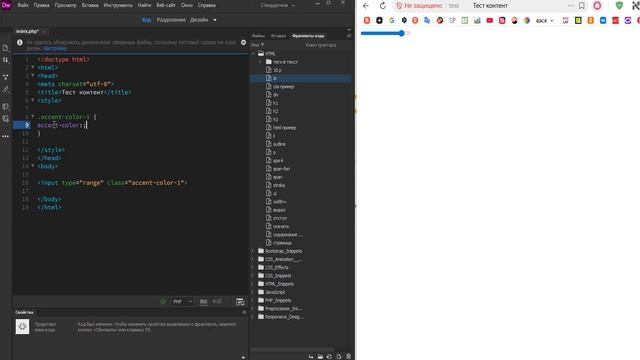Viewport: 640px width, 360px height.
Task: Bookmark the page with the bookmark icon
Action: pyautogui.click(x=582, y=6)
